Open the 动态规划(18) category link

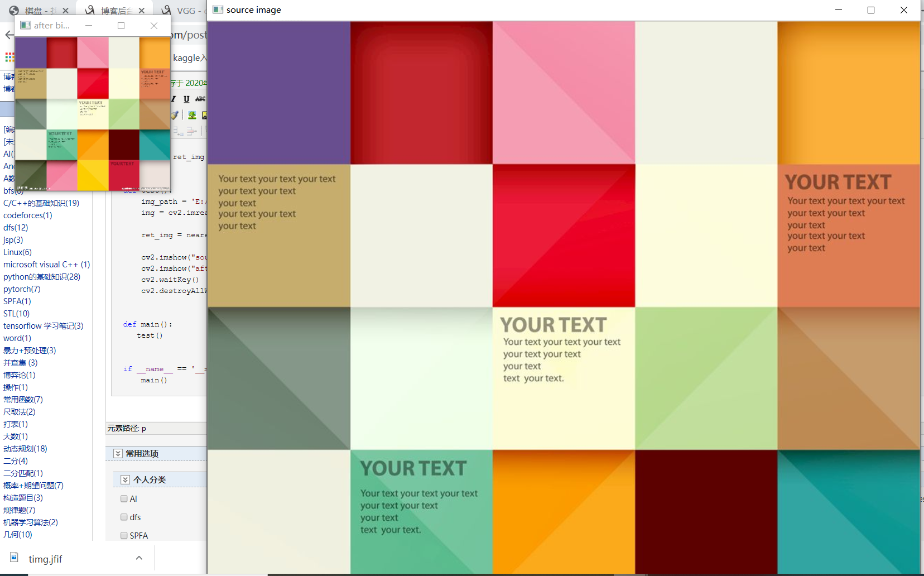(x=25, y=449)
